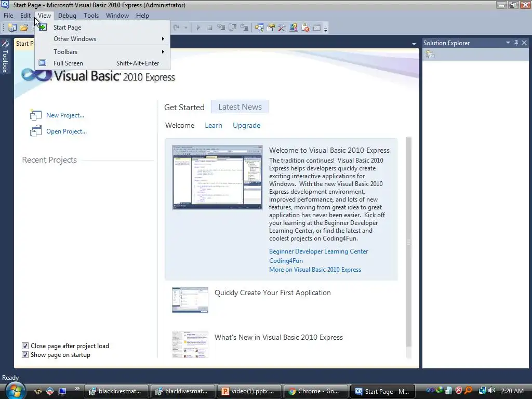Open the File menu
Image resolution: width=532 pixels, height=399 pixels.
(x=8, y=15)
